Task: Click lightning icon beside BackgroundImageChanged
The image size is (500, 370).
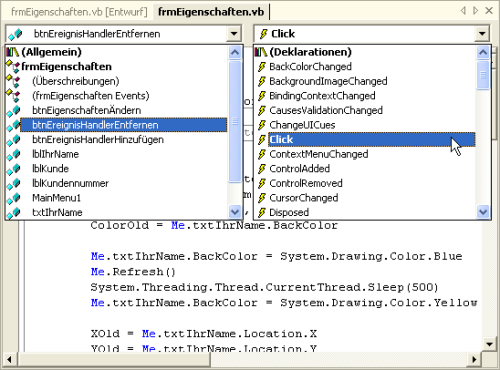Action: click(262, 81)
